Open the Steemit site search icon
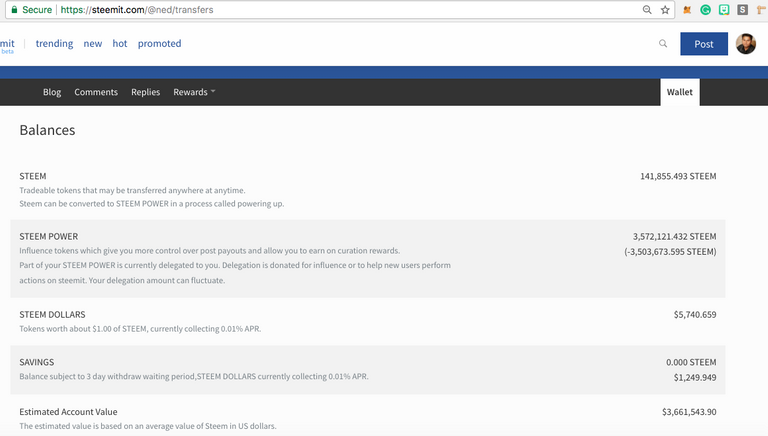 pos(663,44)
